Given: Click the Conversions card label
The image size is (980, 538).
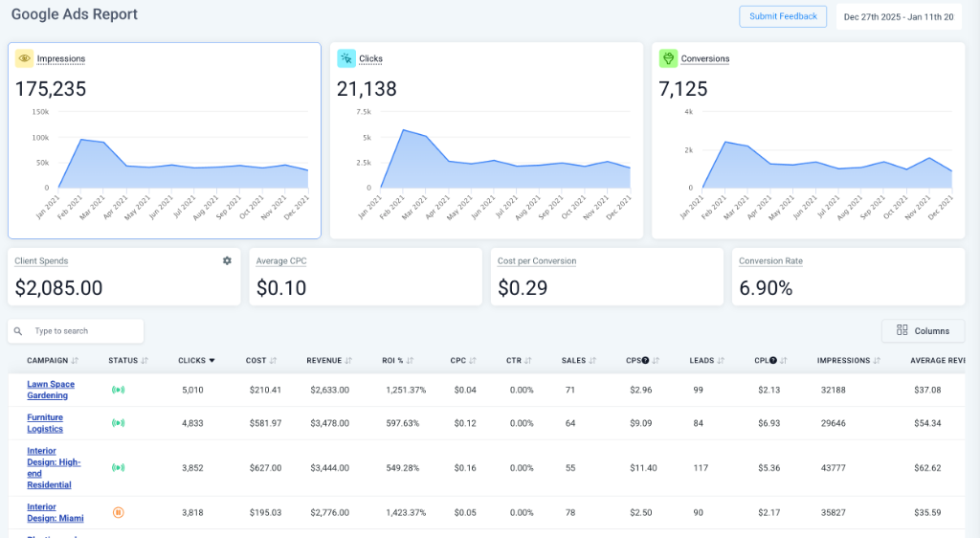Looking at the screenshot, I should pyautogui.click(x=705, y=58).
